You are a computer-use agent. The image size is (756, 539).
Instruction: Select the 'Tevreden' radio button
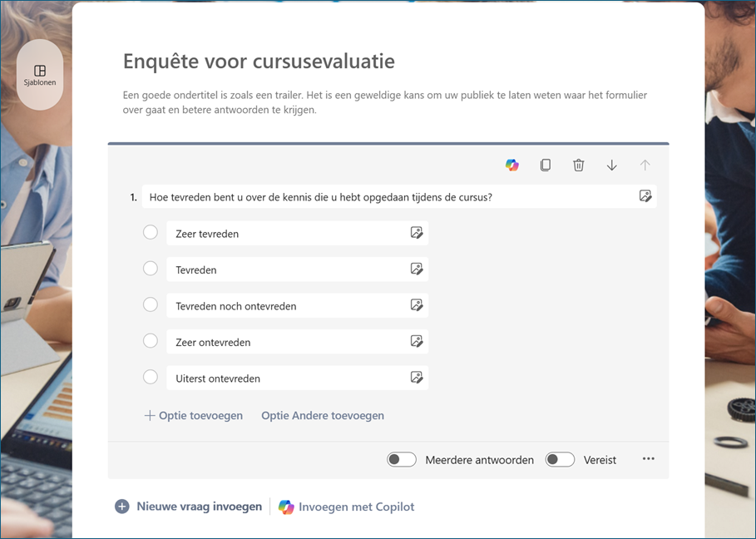tap(151, 269)
